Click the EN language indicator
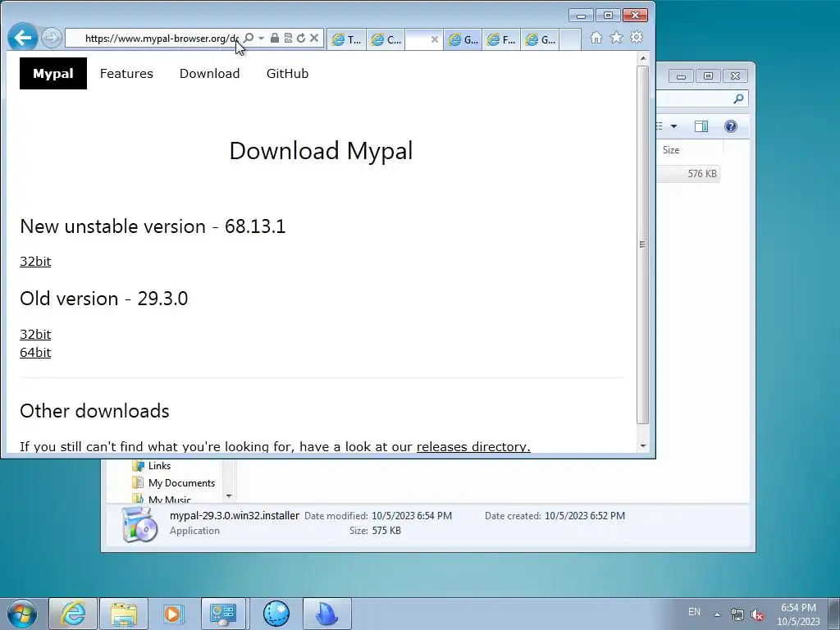 (694, 612)
